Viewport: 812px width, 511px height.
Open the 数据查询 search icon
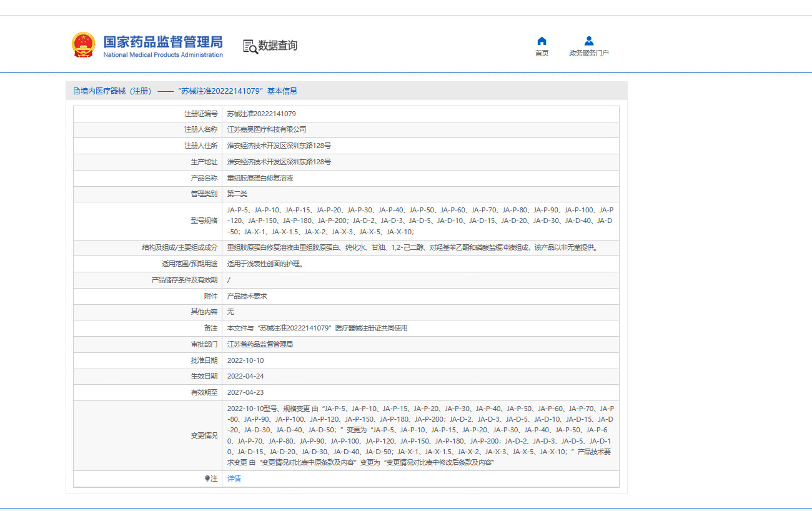(250, 46)
